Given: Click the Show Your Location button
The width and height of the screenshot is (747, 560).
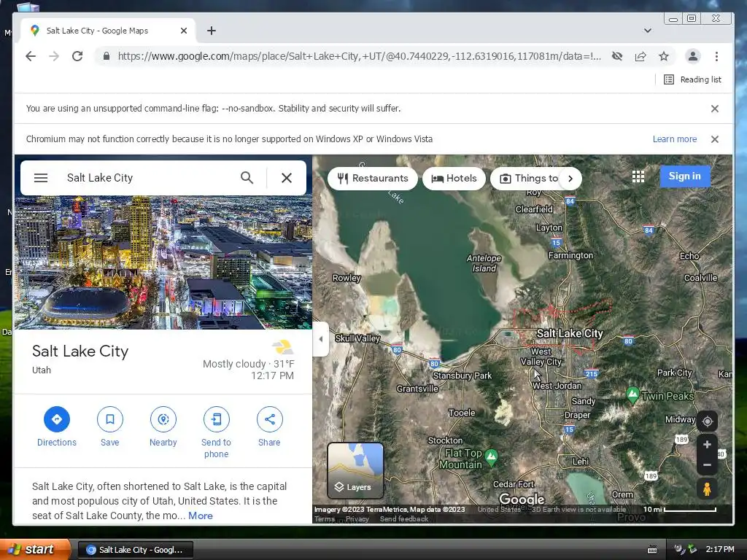Looking at the screenshot, I should 707,421.
